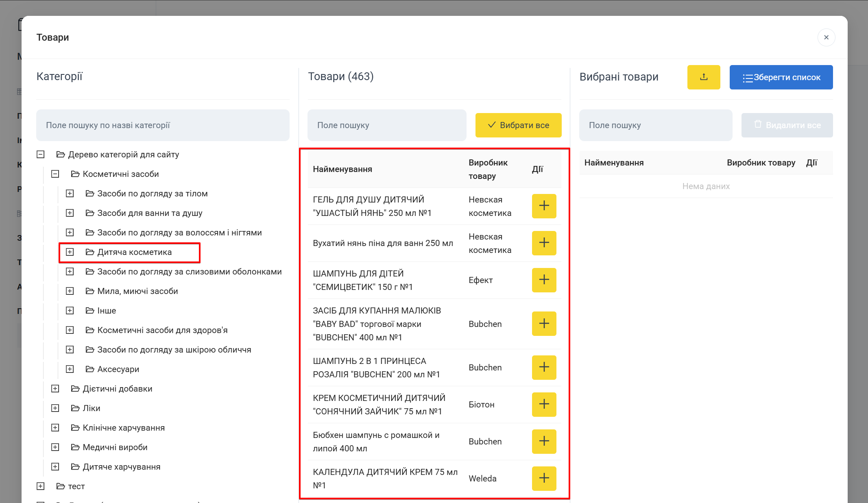Select Медичні вироби category in tree

click(115, 447)
